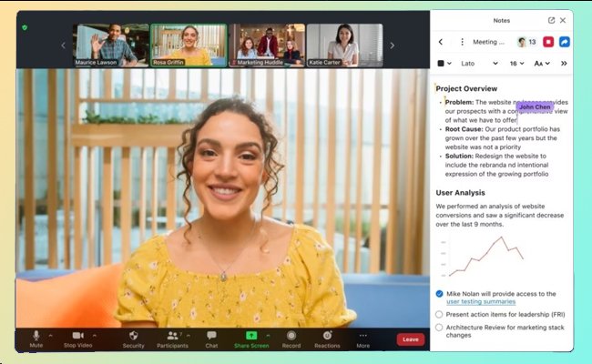The image size is (592, 364).
Task: Mute the microphone
Action: pos(36,336)
